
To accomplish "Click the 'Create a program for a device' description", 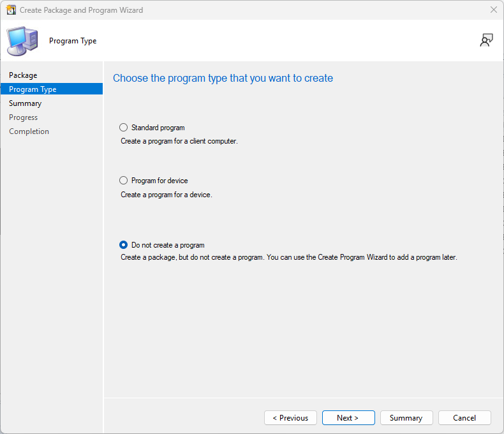I will [166, 195].
